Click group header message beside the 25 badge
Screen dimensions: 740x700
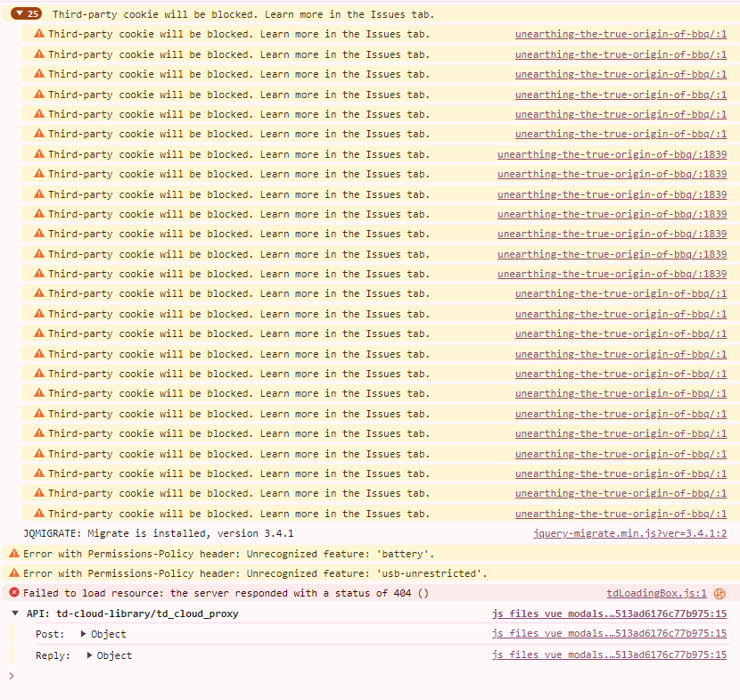pos(243,14)
